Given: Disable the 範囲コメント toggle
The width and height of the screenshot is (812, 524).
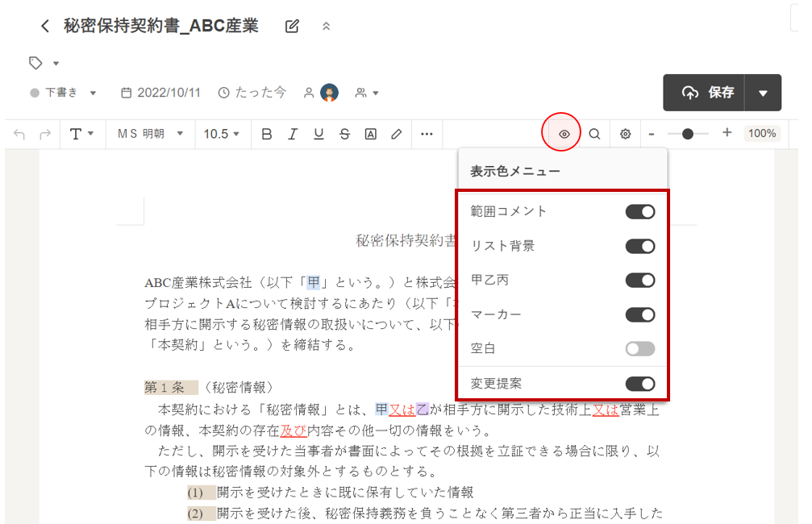Looking at the screenshot, I should click(x=639, y=212).
